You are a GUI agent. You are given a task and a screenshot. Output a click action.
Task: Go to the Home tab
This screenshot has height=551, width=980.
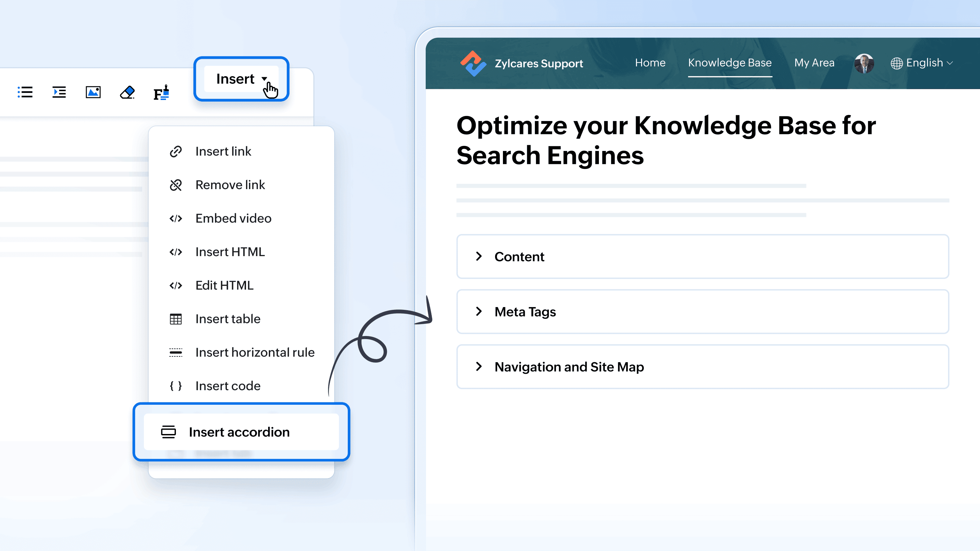point(650,63)
